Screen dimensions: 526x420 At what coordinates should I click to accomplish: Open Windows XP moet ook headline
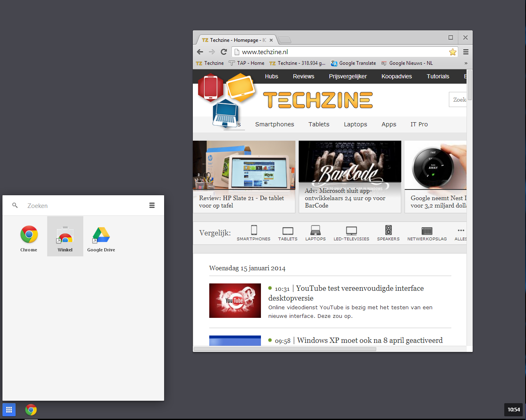370,340
